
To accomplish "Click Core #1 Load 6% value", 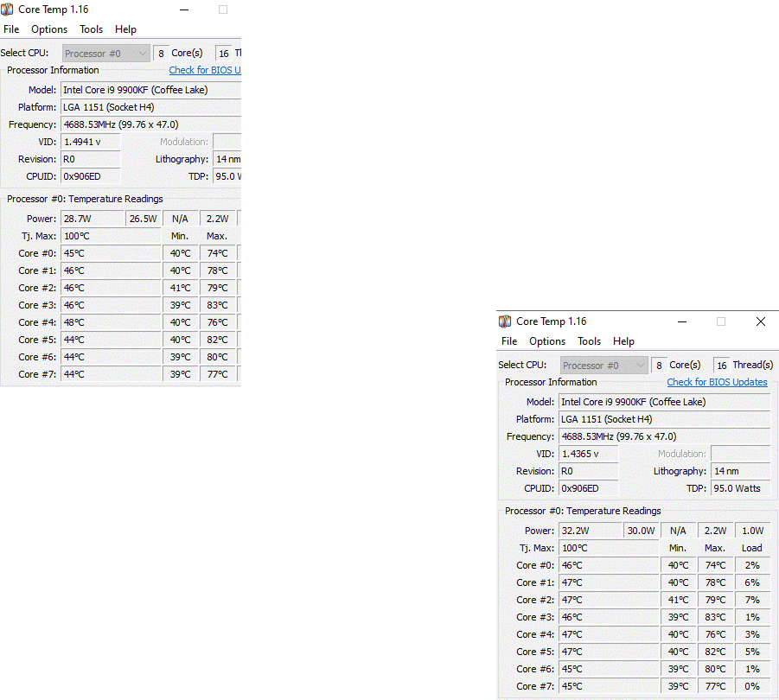I will tap(753, 582).
